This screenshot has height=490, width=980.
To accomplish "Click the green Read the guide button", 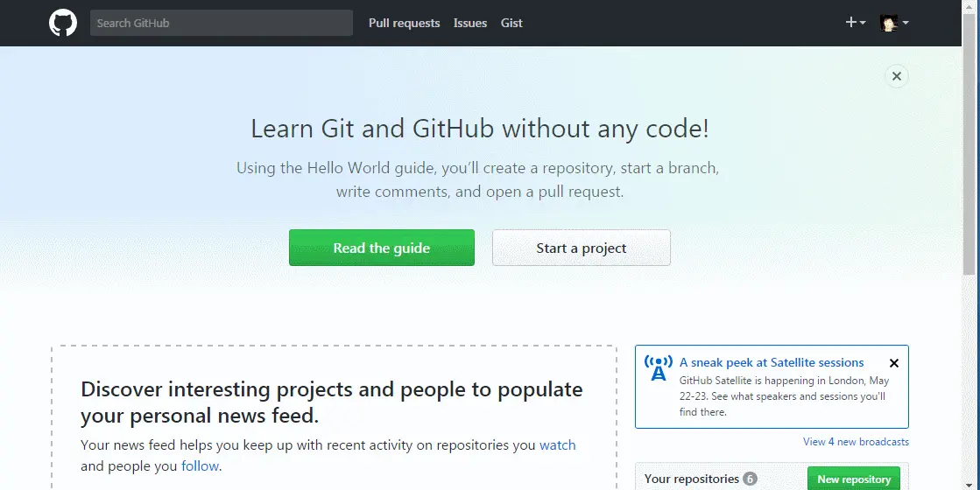I will [x=381, y=248].
